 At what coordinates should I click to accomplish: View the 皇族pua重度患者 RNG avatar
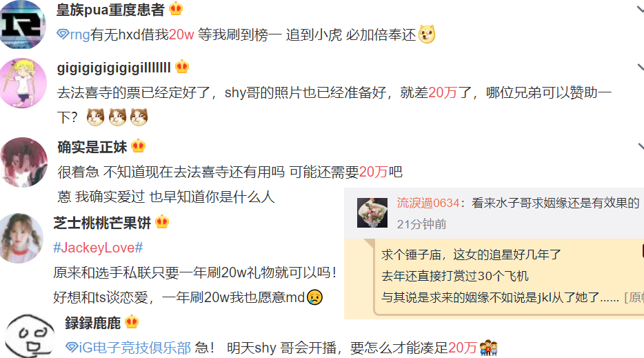(23, 25)
